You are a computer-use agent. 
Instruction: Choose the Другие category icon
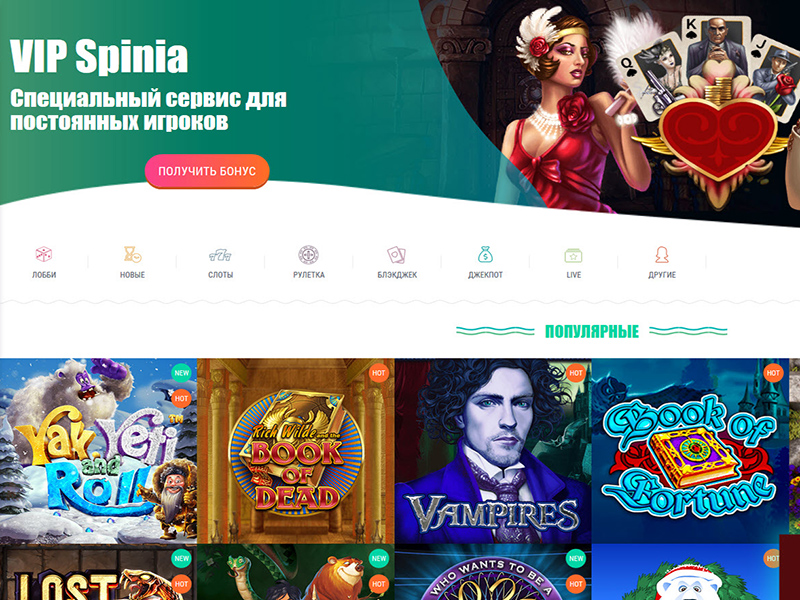click(662, 254)
